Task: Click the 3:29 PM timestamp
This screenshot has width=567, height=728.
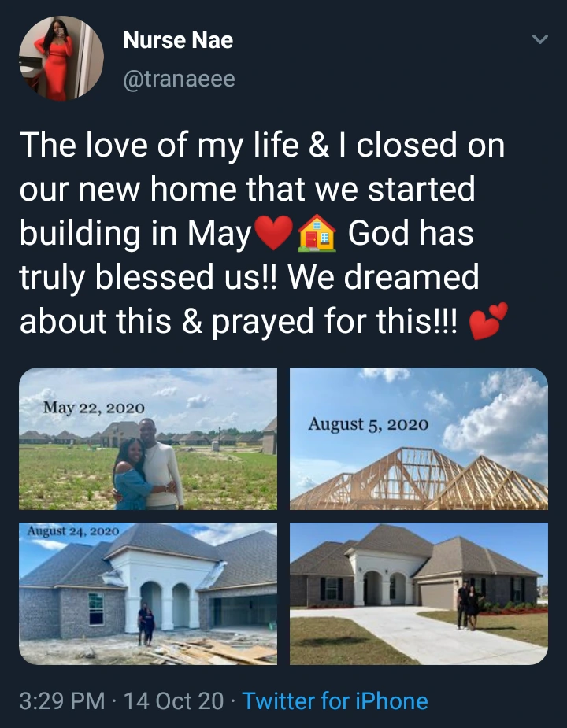Action: tap(62, 700)
